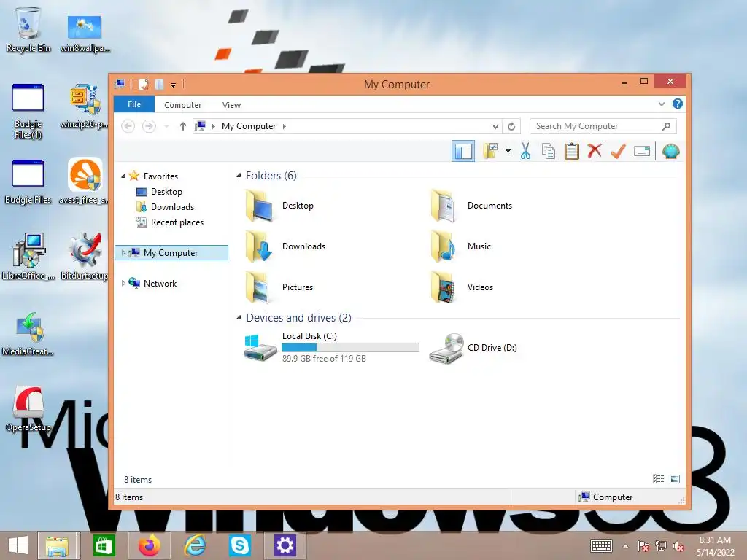Click the folder options icon in toolbar
The height and width of the screenshot is (560, 747).
(x=490, y=151)
